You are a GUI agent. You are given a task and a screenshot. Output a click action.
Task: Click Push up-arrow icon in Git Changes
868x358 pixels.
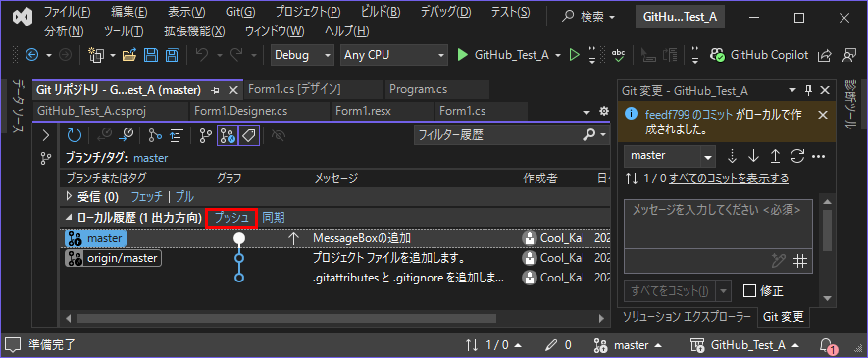point(775,157)
